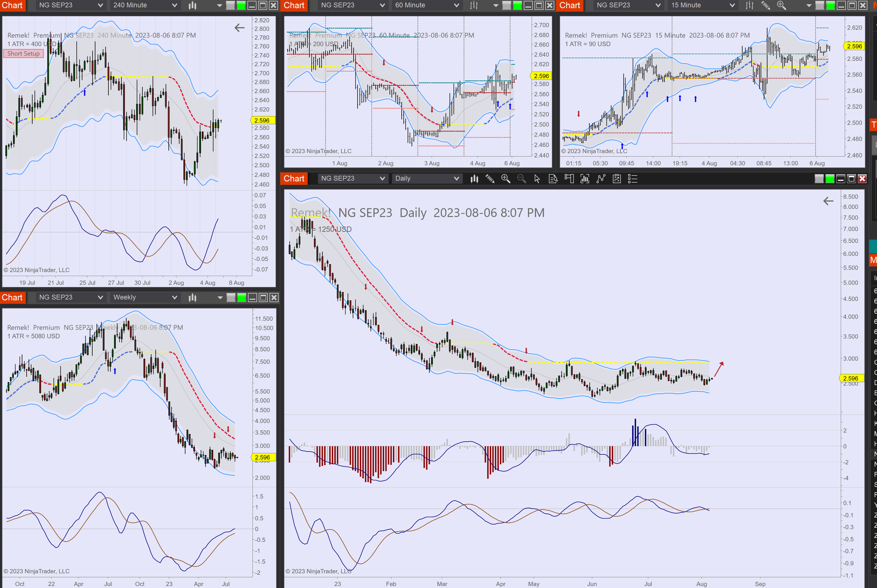Toggle gray link button on Weekly chart
This screenshot has width=877, height=588.
(x=231, y=298)
